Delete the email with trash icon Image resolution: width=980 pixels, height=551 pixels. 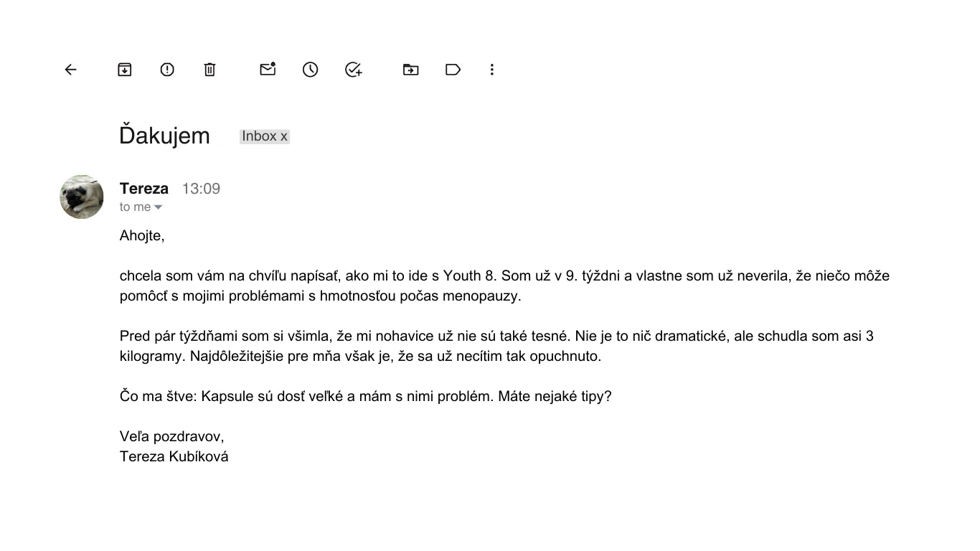(209, 70)
